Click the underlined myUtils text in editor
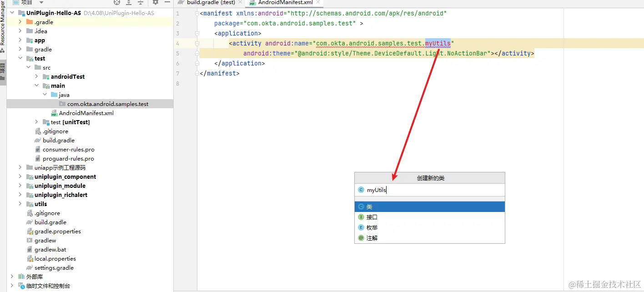Screen dimensions: 644x292 coord(438,43)
